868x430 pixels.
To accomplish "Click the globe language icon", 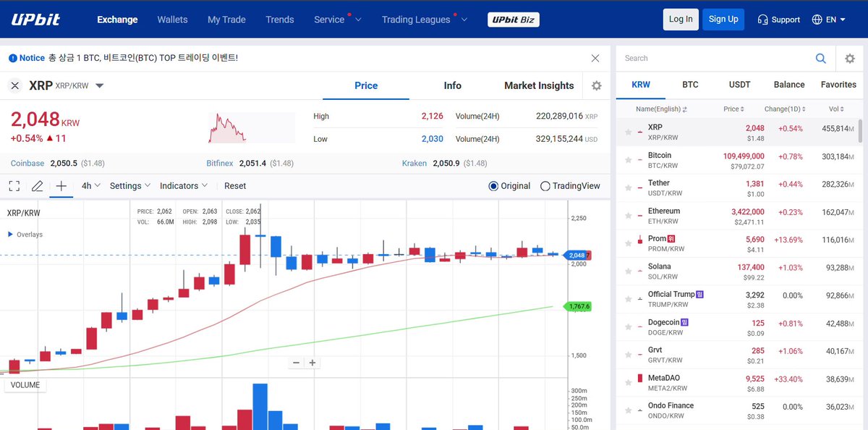I will click(817, 20).
